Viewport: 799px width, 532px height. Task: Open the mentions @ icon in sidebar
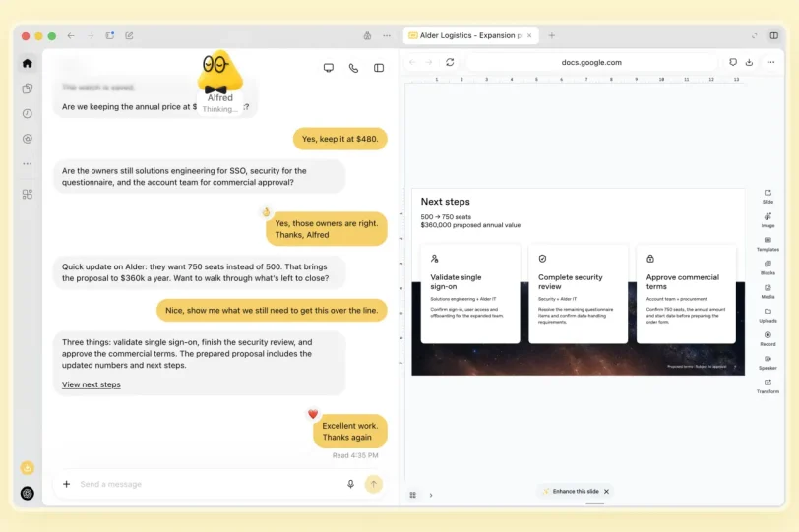[28, 139]
